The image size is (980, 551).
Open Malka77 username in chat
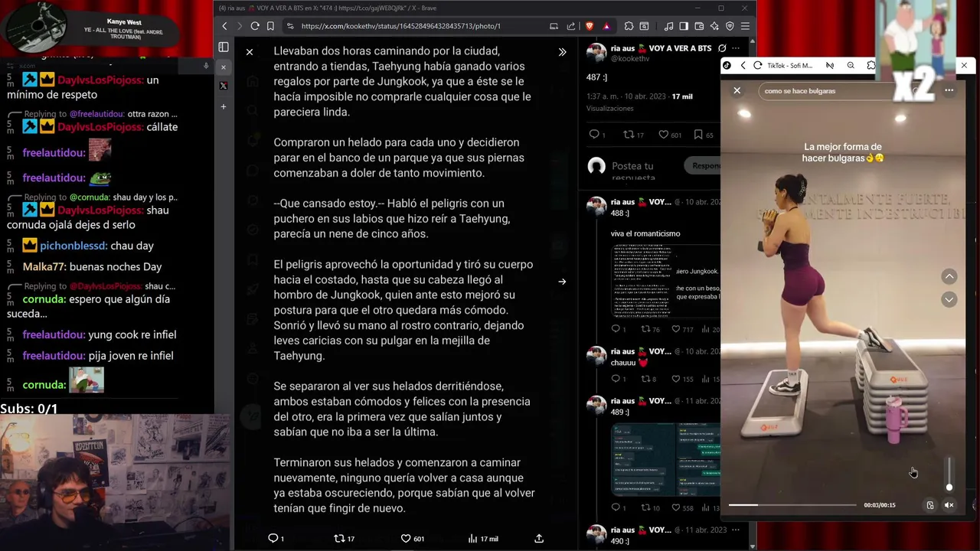point(44,267)
